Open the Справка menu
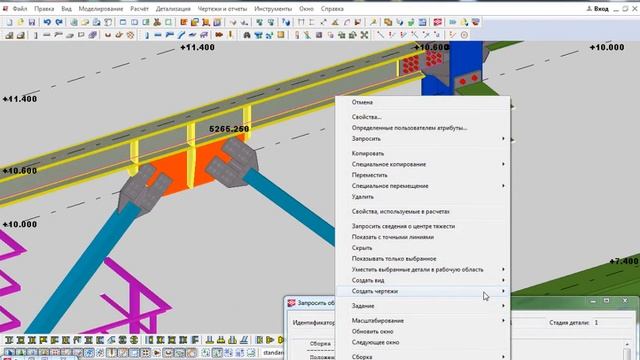640x360 pixels. (332, 9)
